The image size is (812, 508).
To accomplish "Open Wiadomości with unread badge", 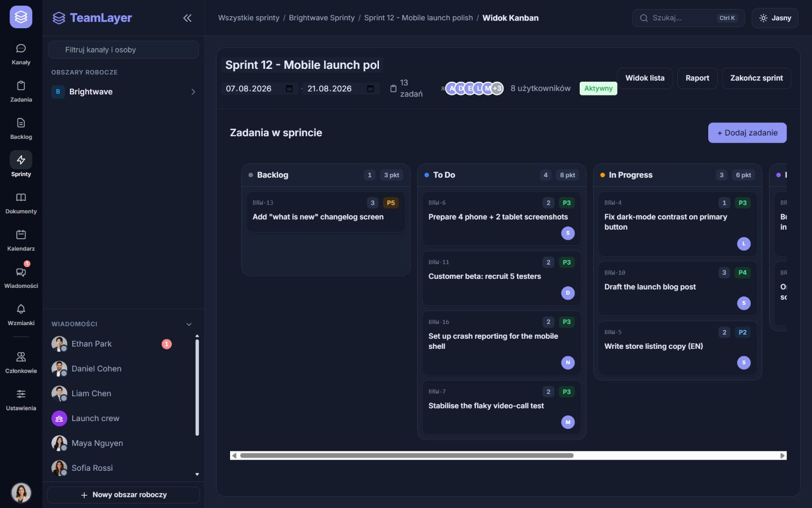I will tap(21, 278).
